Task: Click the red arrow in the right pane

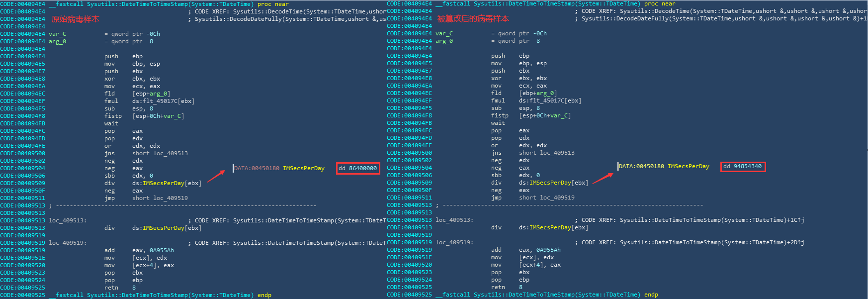Action: tap(603, 178)
